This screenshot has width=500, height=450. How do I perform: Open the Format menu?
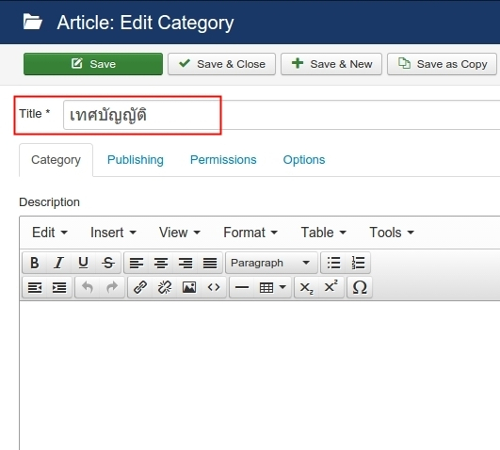pos(250,232)
